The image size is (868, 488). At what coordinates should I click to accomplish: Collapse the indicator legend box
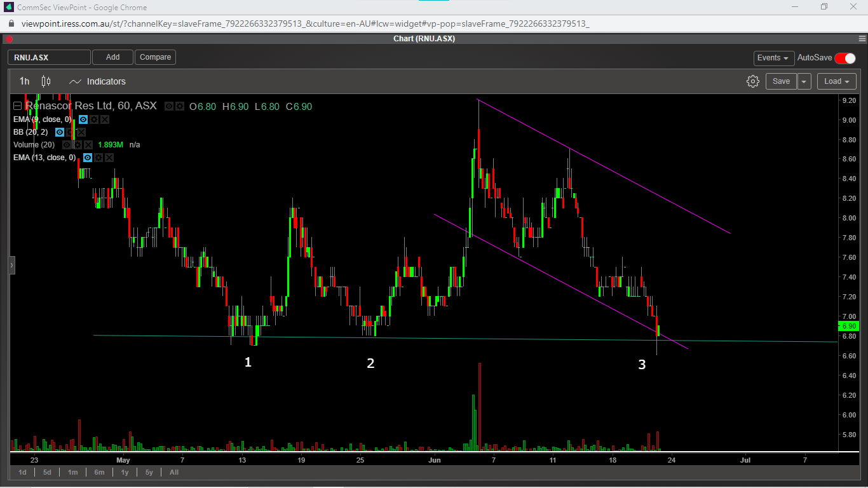tap(17, 106)
